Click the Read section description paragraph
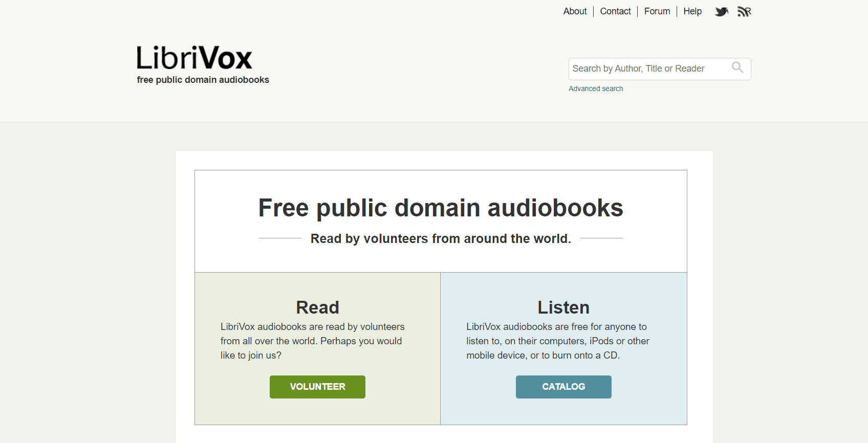The height and width of the screenshot is (443, 868). (x=312, y=341)
